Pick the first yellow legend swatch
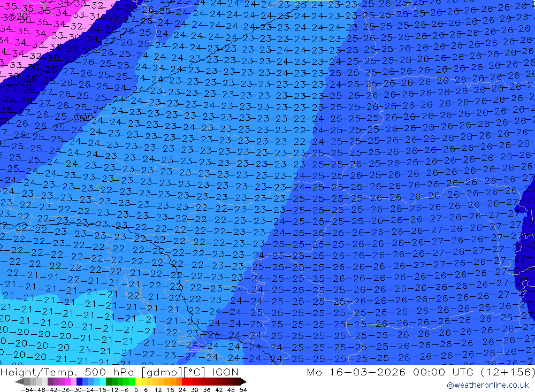 click(x=137, y=382)
